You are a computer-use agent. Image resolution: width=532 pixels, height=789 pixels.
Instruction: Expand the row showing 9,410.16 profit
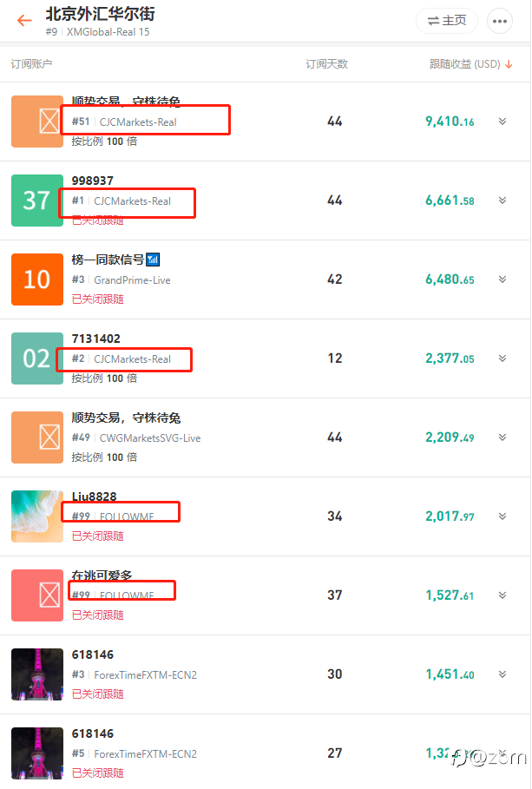click(502, 122)
